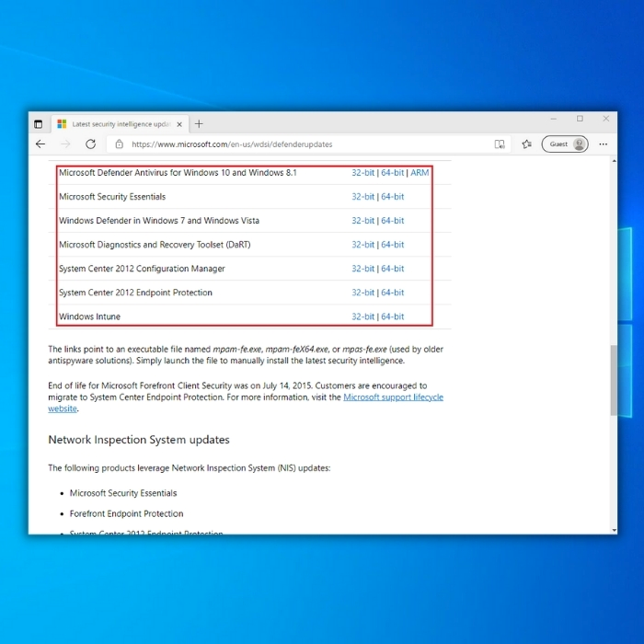This screenshot has height=644, width=644.
Task: Download ARM Microsoft Defender Antivirus update
Action: point(420,173)
